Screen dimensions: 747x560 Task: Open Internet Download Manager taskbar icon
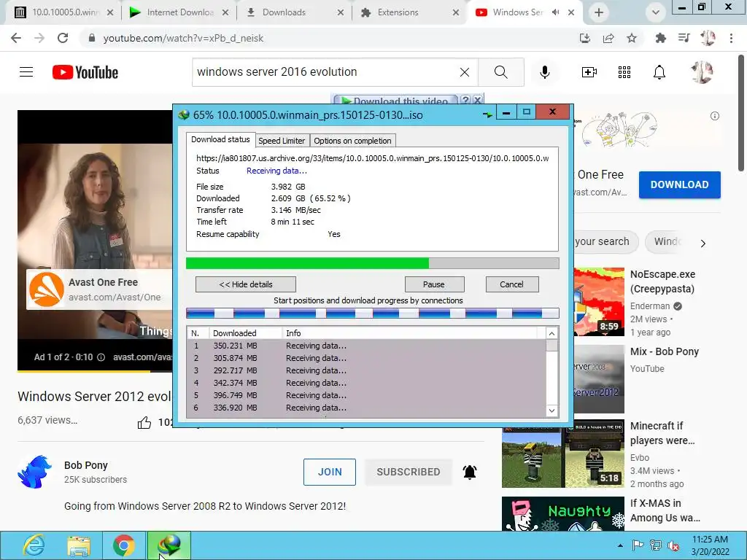coord(169,545)
